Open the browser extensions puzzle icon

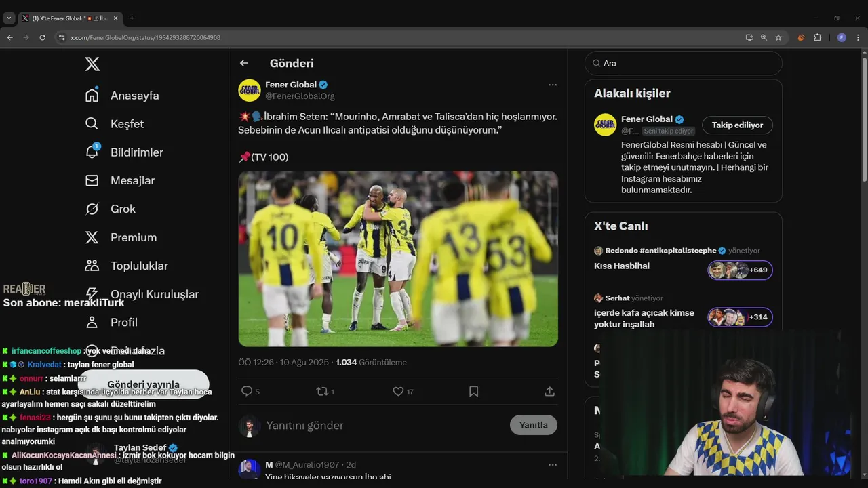click(817, 37)
